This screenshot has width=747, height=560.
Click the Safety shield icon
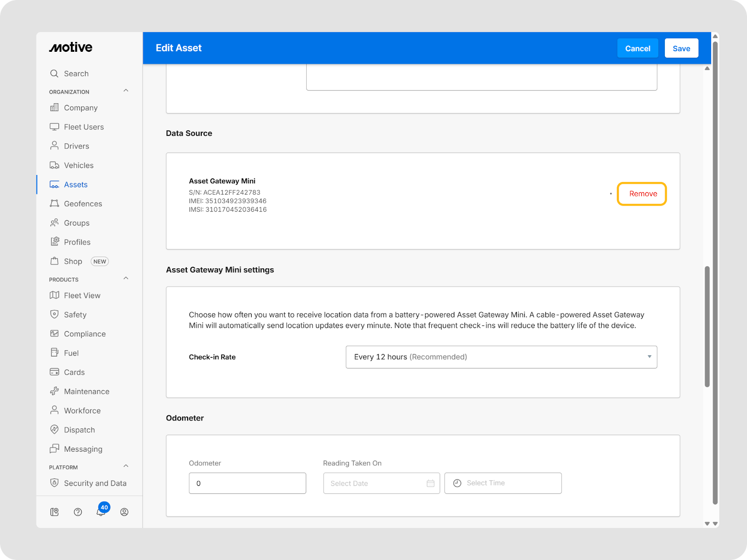tap(55, 315)
